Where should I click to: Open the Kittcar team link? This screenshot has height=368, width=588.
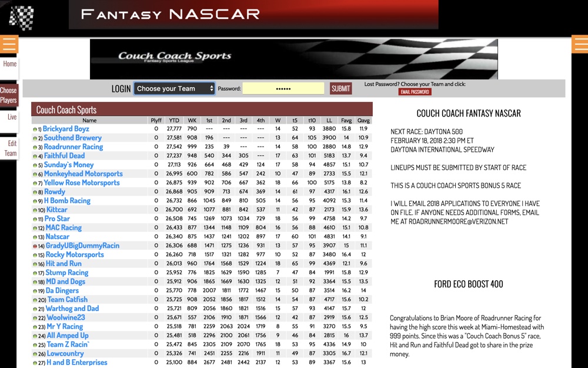56,210
